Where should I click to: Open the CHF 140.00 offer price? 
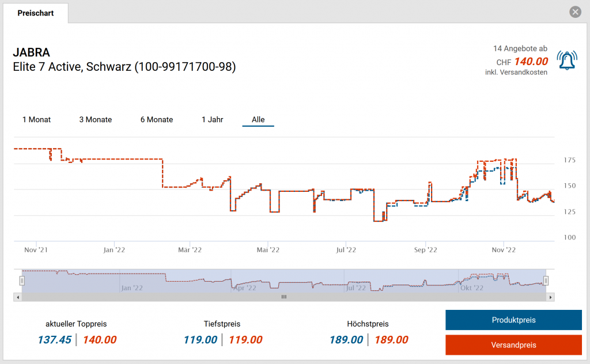point(531,62)
